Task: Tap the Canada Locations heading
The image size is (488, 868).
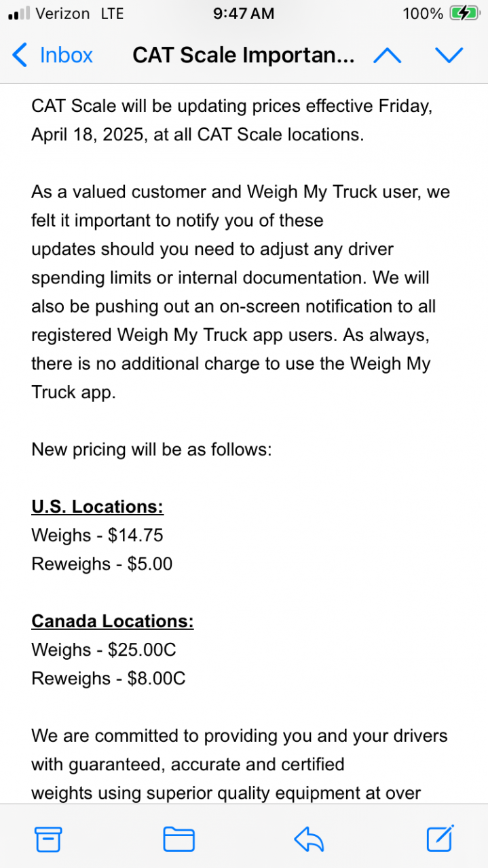Action: [x=113, y=621]
